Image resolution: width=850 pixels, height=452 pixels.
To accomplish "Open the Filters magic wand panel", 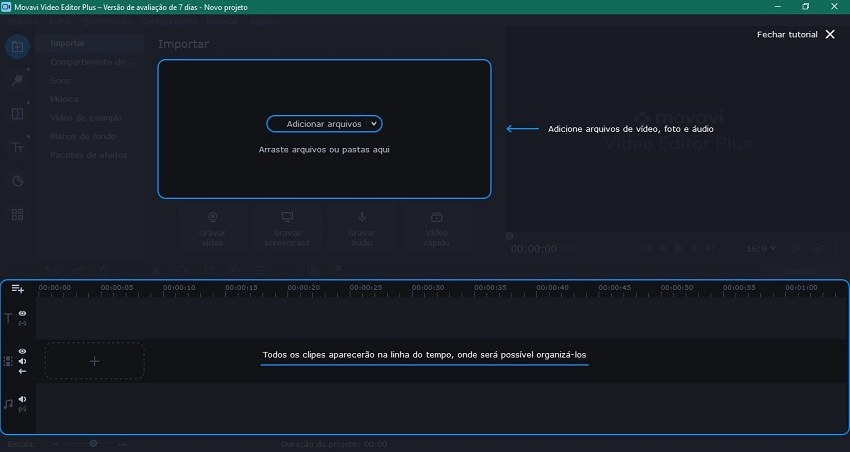I will click(17, 80).
